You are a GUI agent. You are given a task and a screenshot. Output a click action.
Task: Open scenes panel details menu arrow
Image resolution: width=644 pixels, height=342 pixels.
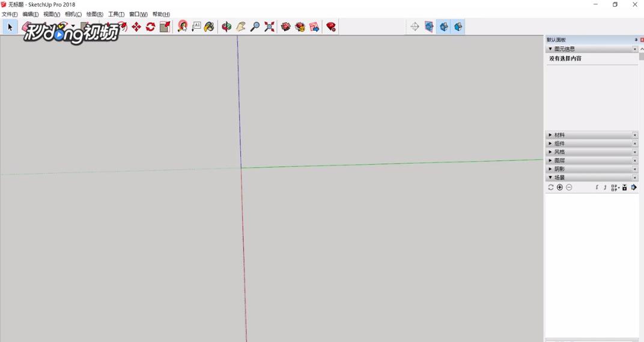click(634, 188)
